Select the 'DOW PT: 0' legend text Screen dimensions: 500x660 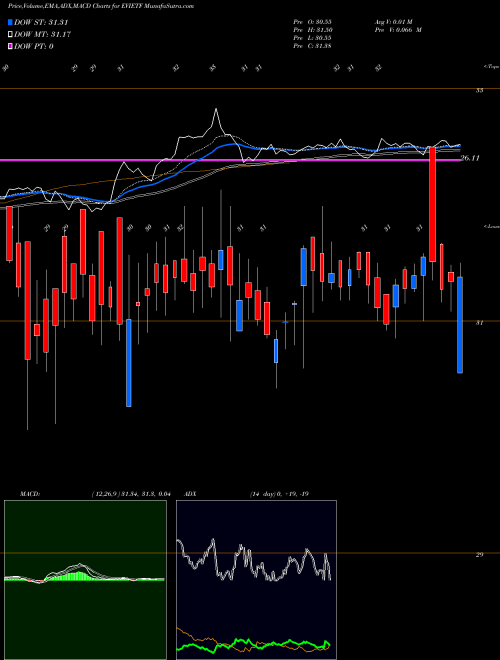(33, 46)
